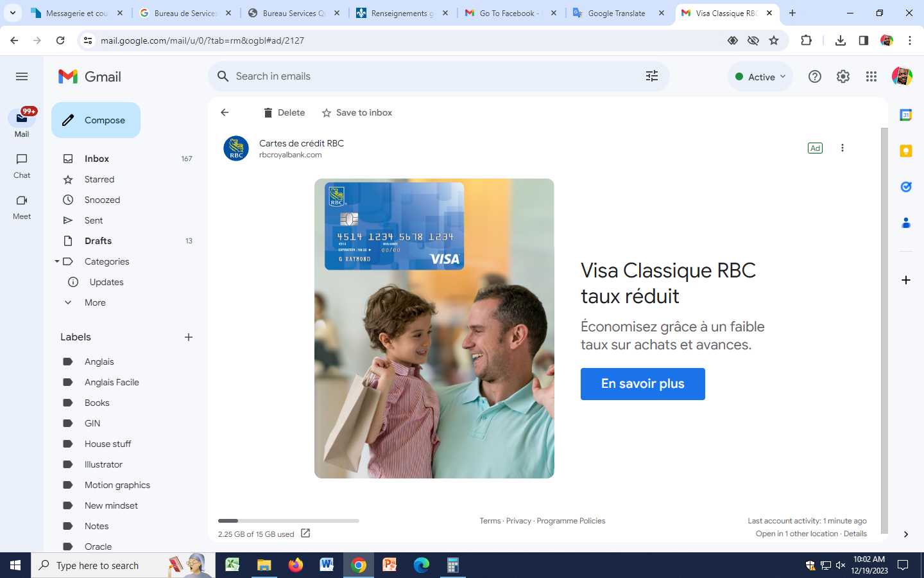The height and width of the screenshot is (578, 924).
Task: Toggle the main menu hamburger
Action: click(x=22, y=76)
